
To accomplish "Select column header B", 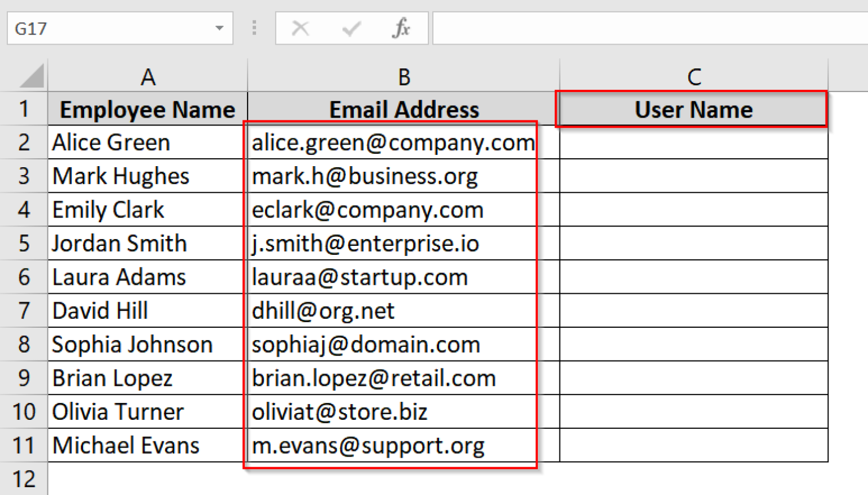I will click(x=403, y=76).
